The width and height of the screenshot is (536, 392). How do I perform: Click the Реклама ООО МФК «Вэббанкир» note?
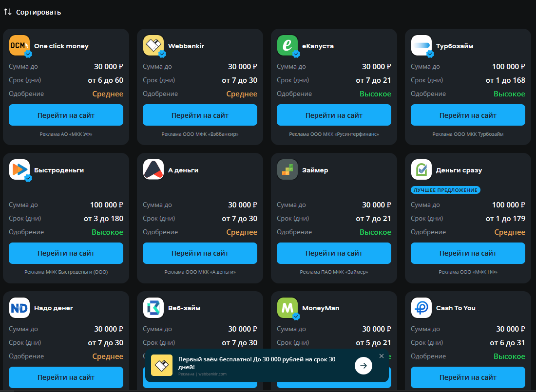(x=200, y=134)
